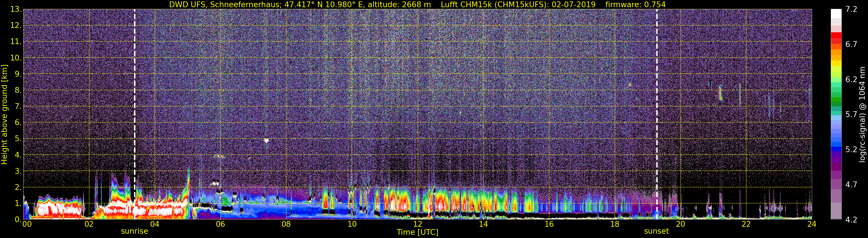Click the height tick label '3.'
Screen dimensions: 868x238
click(18, 171)
